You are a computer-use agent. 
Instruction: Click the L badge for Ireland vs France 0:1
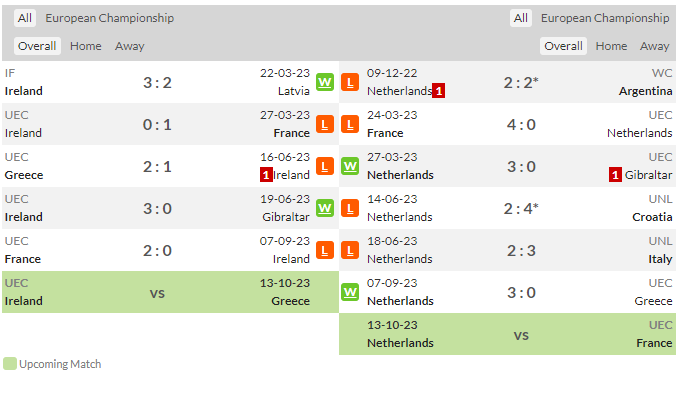click(x=325, y=124)
